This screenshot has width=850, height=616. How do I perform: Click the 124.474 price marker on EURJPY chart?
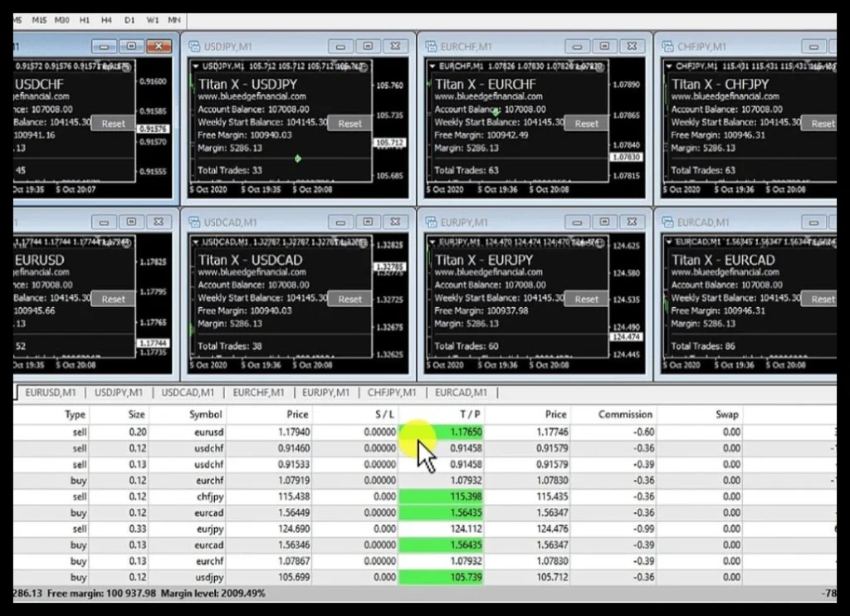[x=626, y=337]
